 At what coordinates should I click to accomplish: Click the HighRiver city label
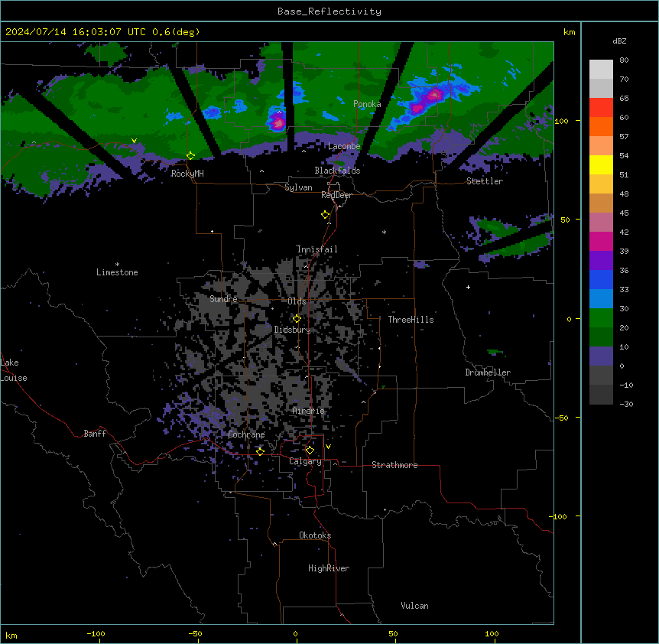click(x=329, y=568)
